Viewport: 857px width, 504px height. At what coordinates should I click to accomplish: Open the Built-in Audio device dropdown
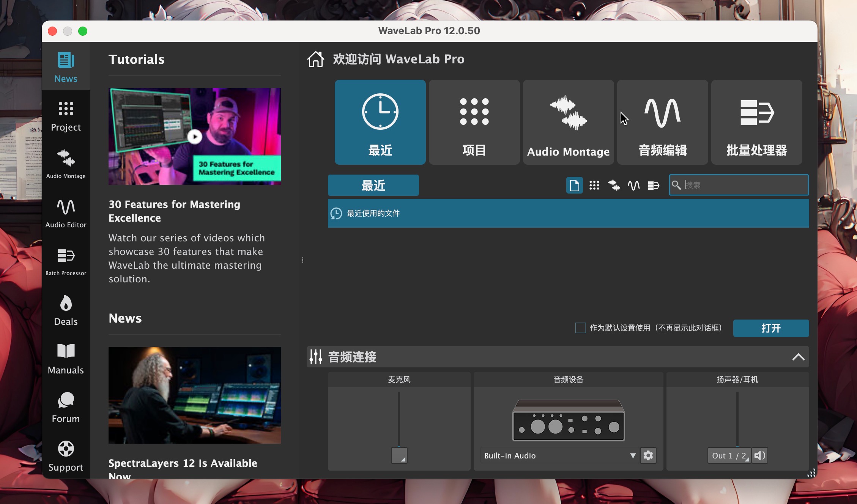point(559,455)
